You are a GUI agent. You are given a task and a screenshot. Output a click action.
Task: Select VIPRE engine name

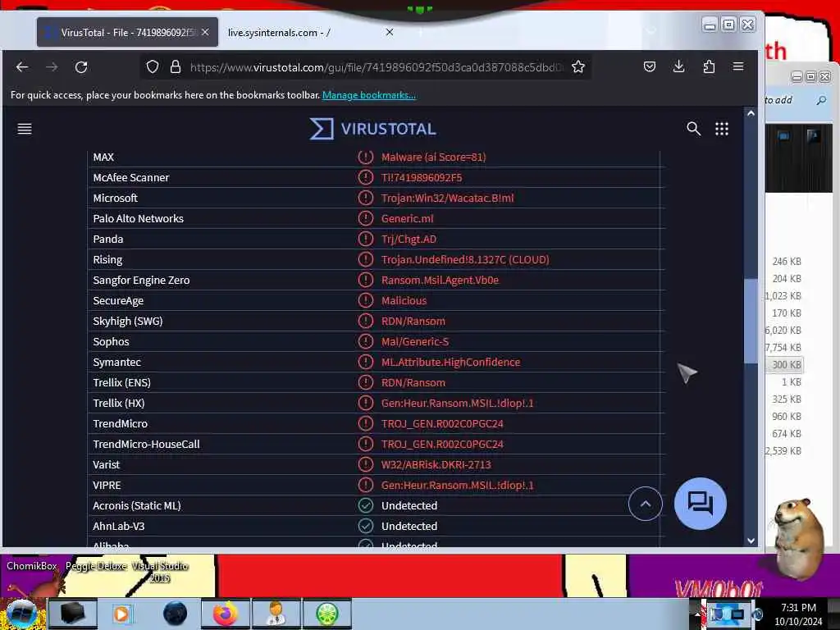click(107, 486)
